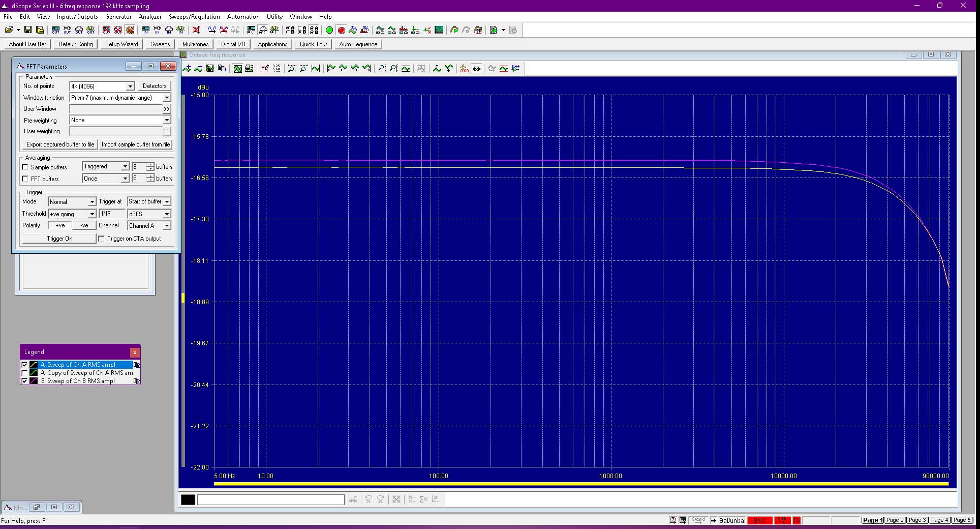Screen dimensions: 980x529
Task: Click the Detectors button
Action: (155, 86)
